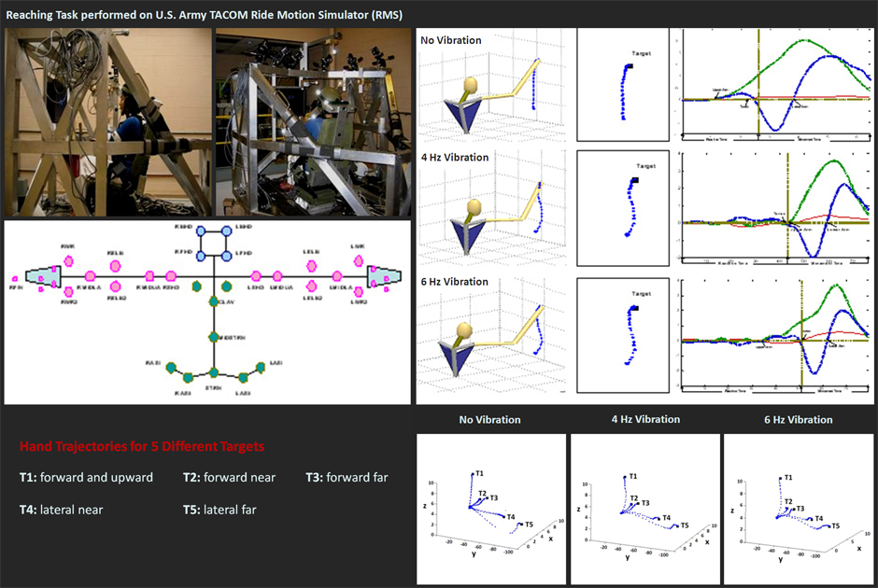Click the 6 Hz Vibration heading above bottom plot
The image size is (878, 588).
796,420
